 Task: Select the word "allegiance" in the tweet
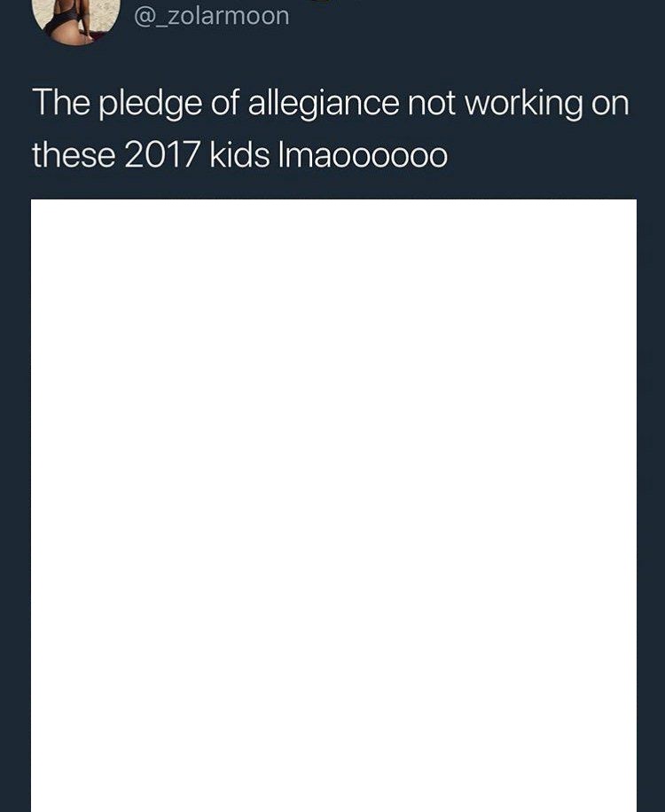324,104
